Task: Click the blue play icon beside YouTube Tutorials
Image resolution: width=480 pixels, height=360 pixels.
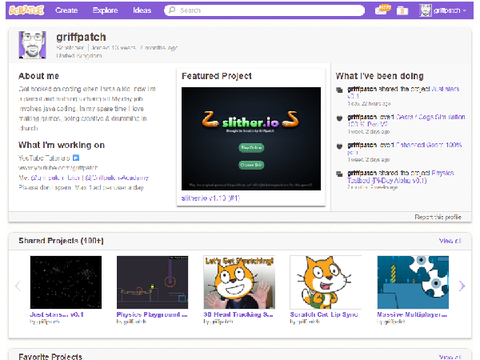Action: pos(76,158)
